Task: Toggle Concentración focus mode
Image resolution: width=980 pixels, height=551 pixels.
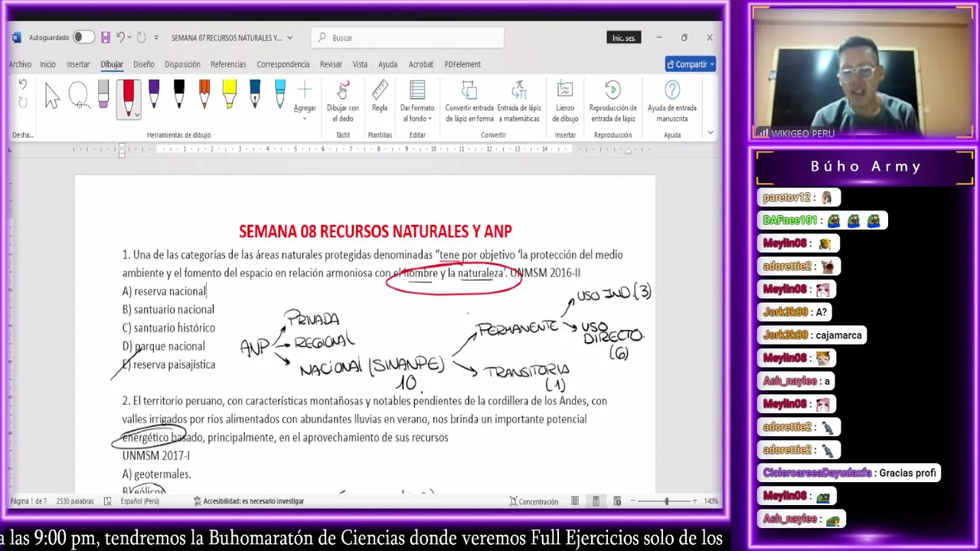Action: (x=534, y=501)
